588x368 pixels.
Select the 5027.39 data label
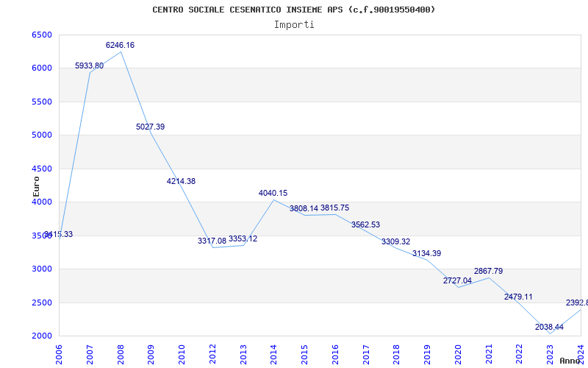[x=151, y=127]
